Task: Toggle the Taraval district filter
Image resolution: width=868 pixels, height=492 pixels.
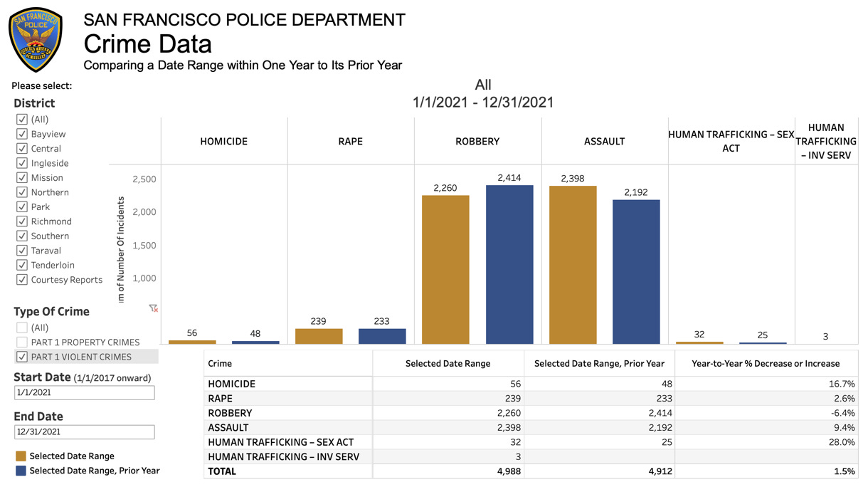Action: pos(22,250)
